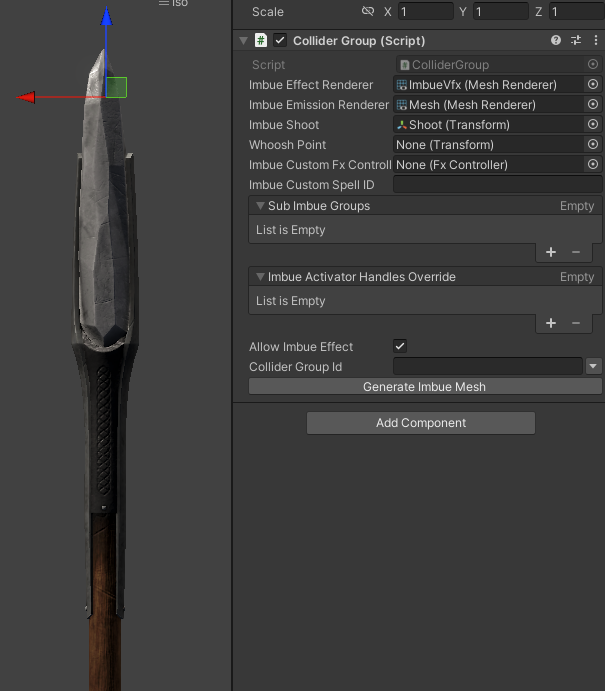Click object picker for Whoosh Point
Image resolution: width=605 pixels, height=691 pixels.
coord(593,144)
